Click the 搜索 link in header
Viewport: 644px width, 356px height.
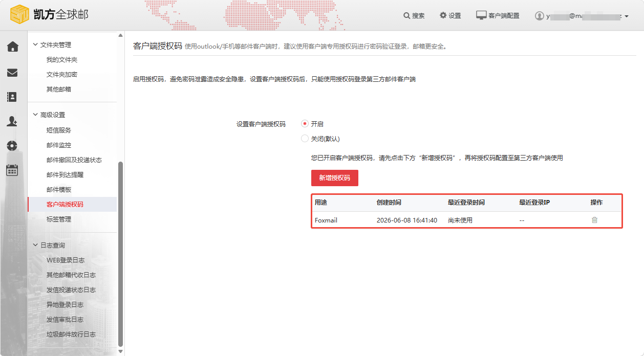click(x=418, y=16)
